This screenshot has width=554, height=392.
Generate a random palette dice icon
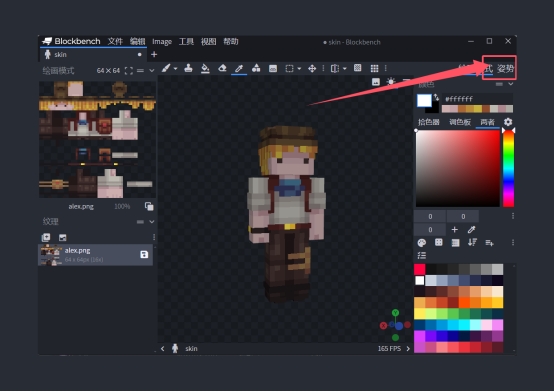[x=438, y=242]
